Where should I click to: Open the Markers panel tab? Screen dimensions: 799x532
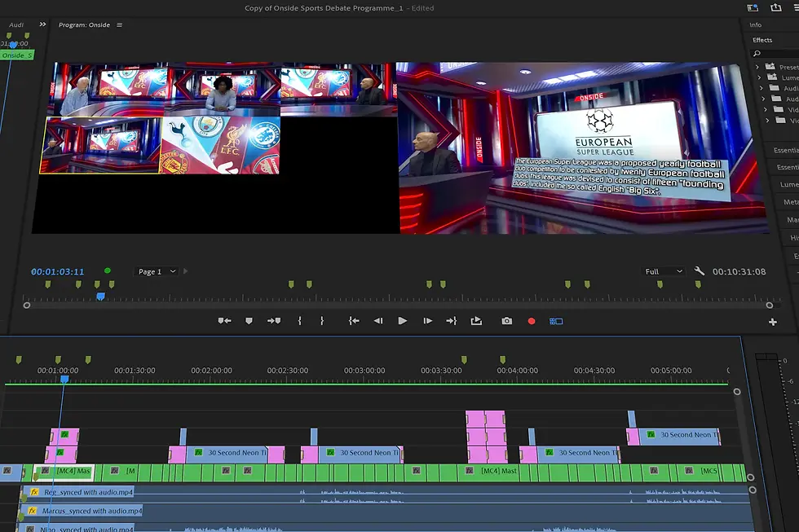click(792, 220)
